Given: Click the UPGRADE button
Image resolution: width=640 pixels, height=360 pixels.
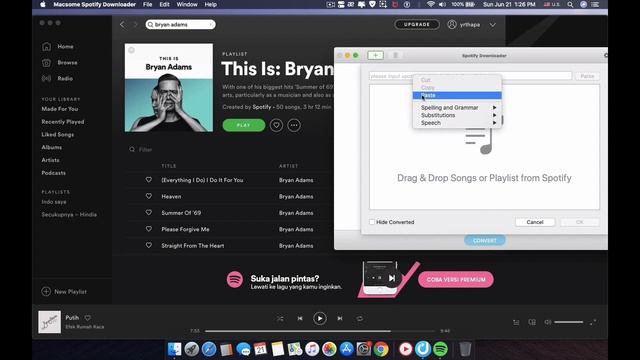Looking at the screenshot, I should [417, 24].
